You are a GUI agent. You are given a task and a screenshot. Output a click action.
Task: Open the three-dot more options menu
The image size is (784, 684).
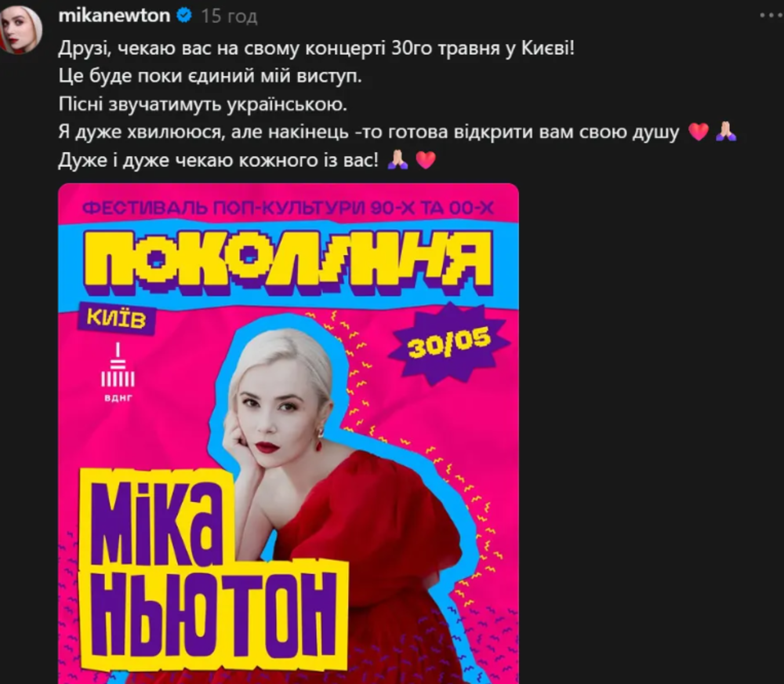coord(771,16)
